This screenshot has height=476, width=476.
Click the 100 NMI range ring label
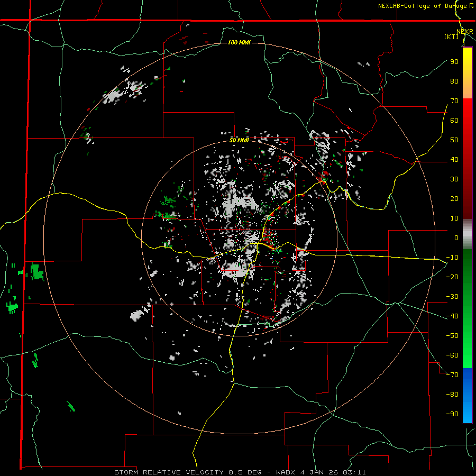coord(239,42)
